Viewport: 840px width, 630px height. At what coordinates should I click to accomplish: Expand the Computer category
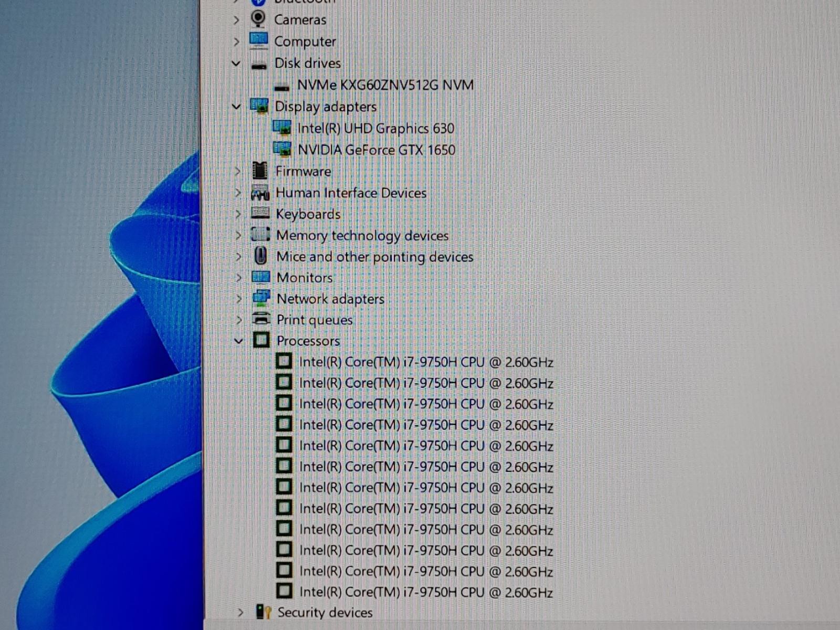236,41
